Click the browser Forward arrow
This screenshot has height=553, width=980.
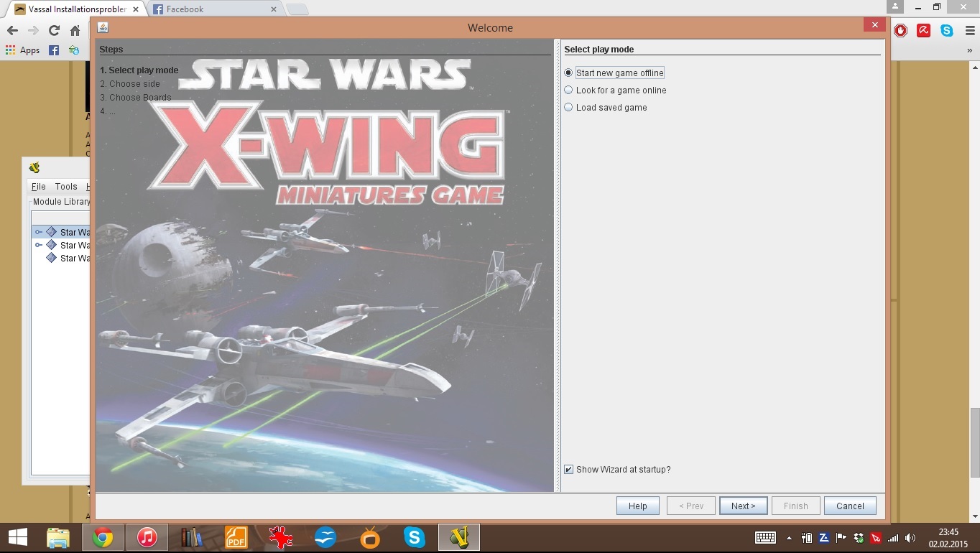33,30
